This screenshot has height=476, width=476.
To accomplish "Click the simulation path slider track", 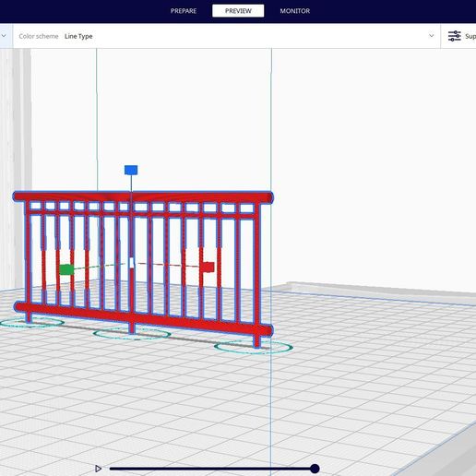I will coord(212,469).
